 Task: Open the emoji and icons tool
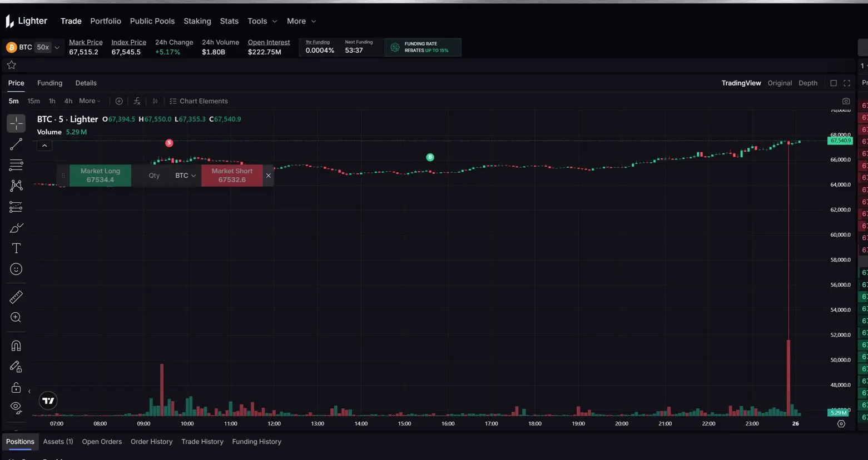point(16,269)
